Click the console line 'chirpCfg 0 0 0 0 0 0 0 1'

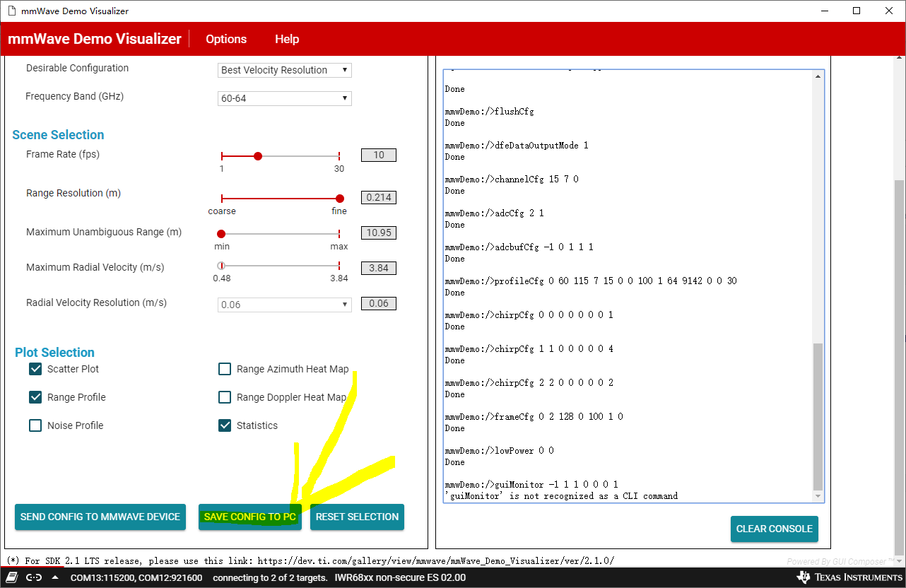(529, 315)
